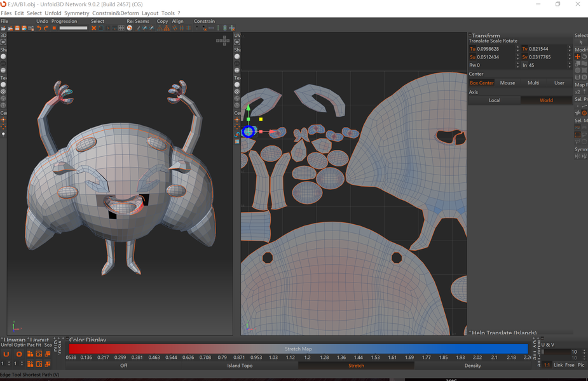Click the Undo arrow icon
The height and width of the screenshot is (381, 588).
pos(39,28)
